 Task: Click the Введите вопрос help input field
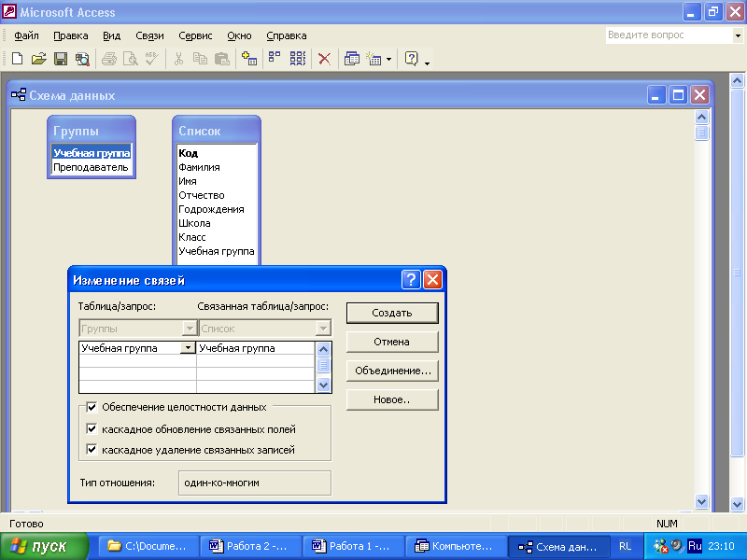coord(669,35)
